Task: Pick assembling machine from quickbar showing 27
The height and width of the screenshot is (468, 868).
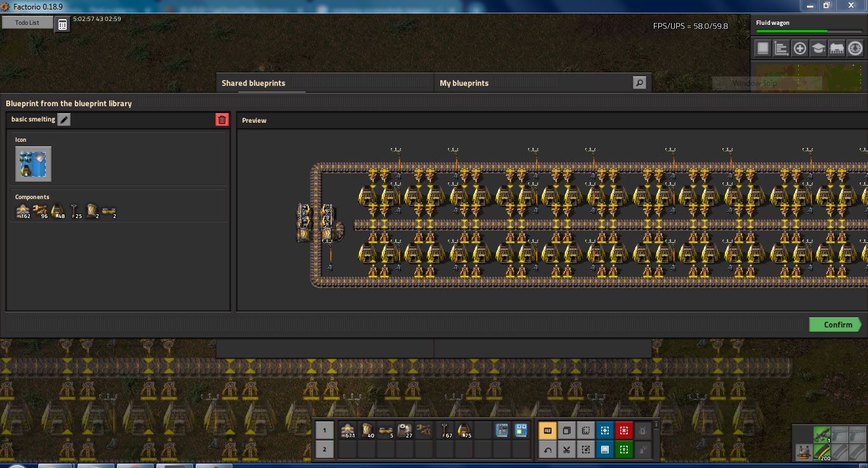Action: click(405, 430)
